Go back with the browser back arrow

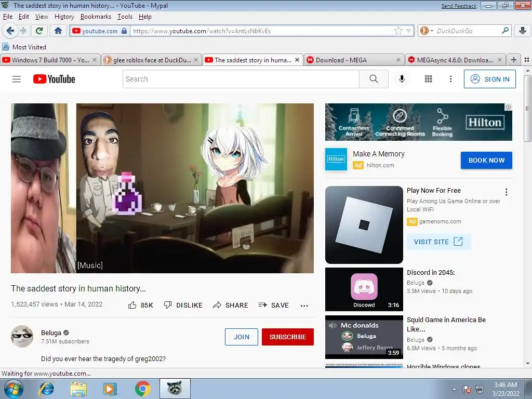click(10, 31)
